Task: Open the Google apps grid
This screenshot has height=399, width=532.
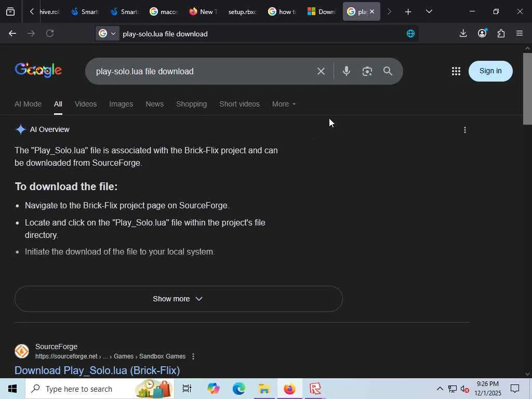Action: coord(456,71)
